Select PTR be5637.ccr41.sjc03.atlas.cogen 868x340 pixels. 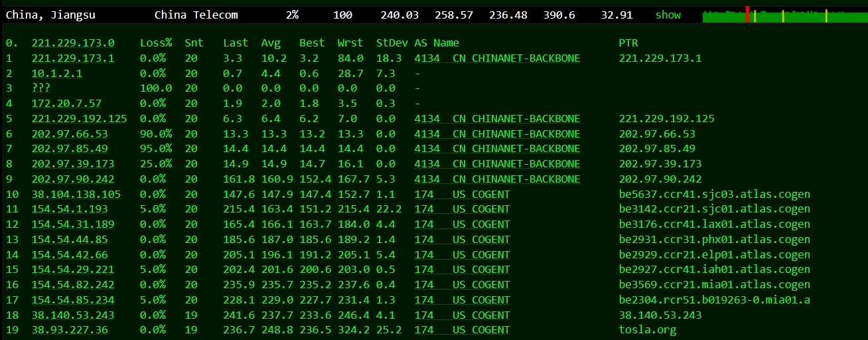point(715,195)
